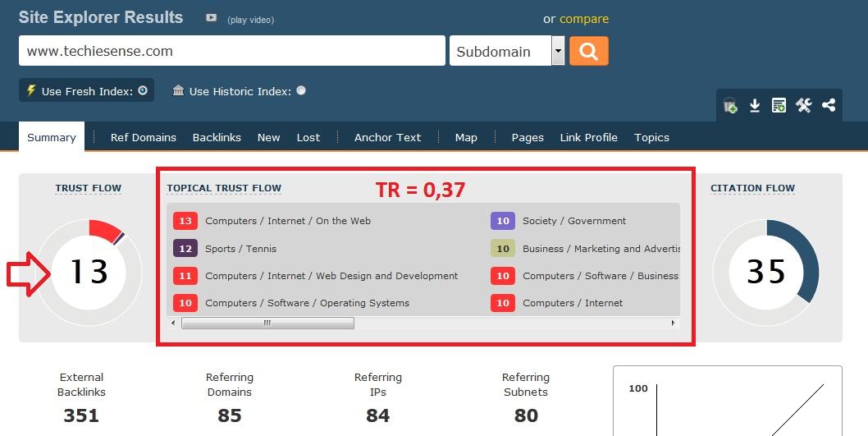This screenshot has height=436, width=868.
Task: Click the URL search input field
Action: (x=231, y=51)
